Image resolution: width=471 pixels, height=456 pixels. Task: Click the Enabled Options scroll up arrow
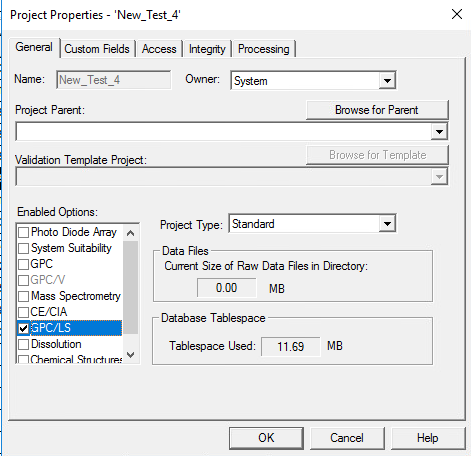tap(131, 233)
